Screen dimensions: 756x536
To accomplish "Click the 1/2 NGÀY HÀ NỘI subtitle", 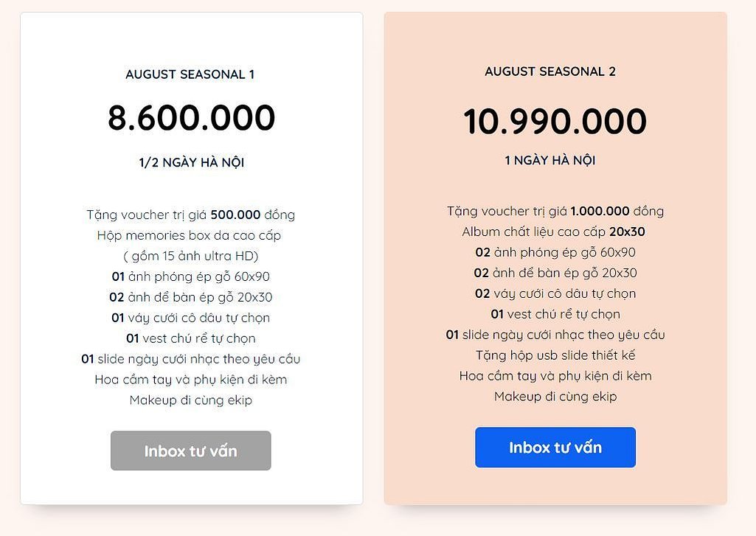I will 192,162.
